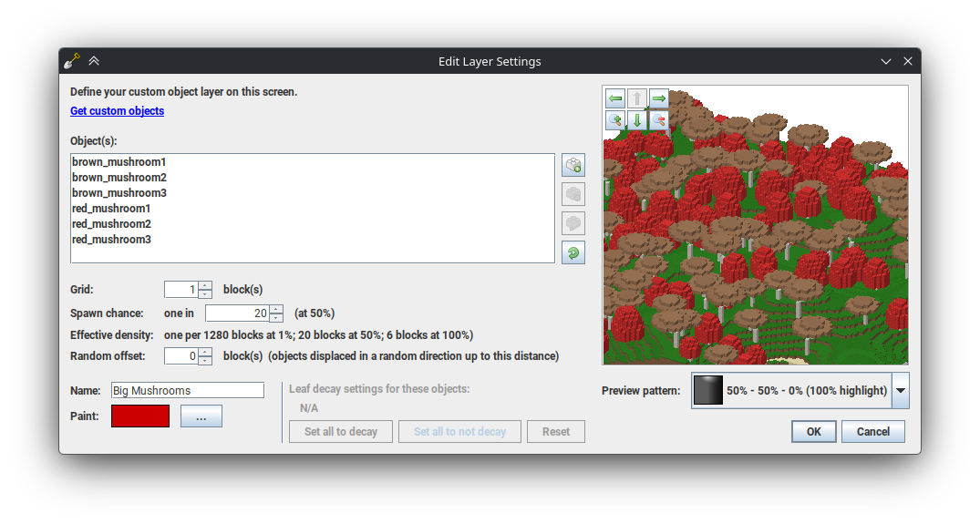Decrease the Random offset value
Viewport: 980px width, 524px height.
click(x=205, y=360)
